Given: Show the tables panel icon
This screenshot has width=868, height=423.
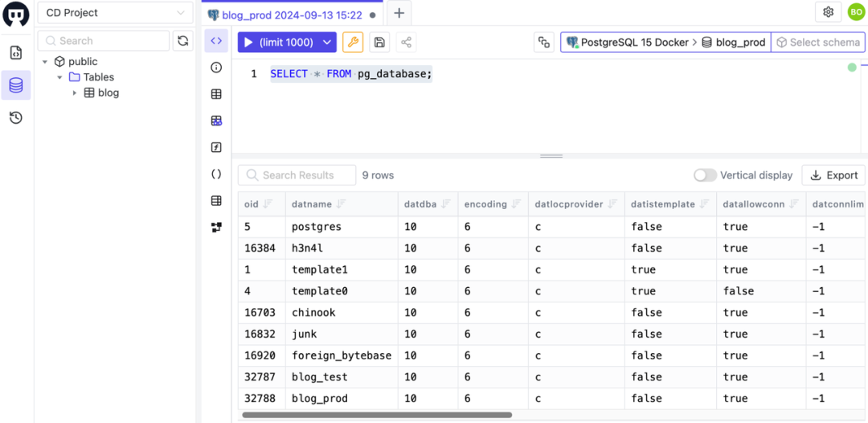Looking at the screenshot, I should [x=216, y=94].
